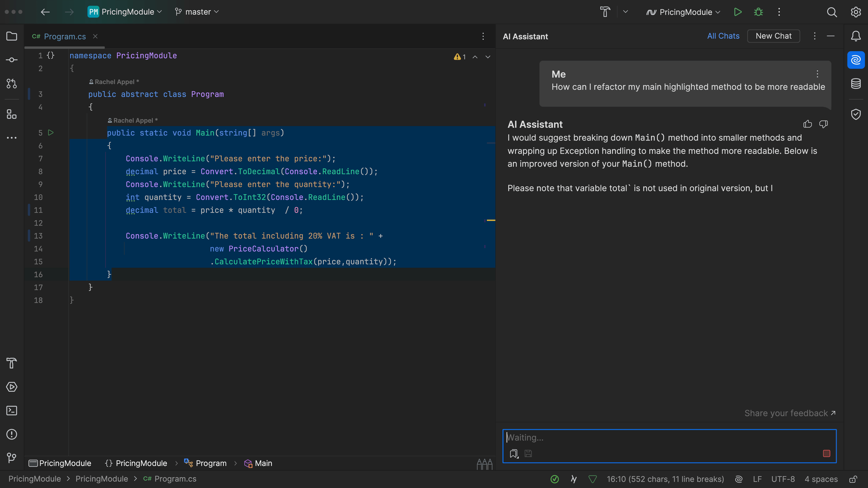The width and height of the screenshot is (868, 488).
Task: Click the thumbs up response icon
Action: 807,124
